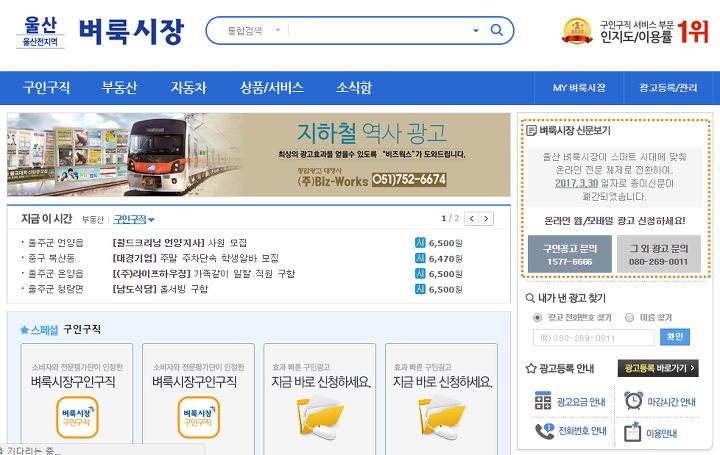The image size is (720, 455).
Task: Click the blue 확인 button
Action: click(675, 337)
